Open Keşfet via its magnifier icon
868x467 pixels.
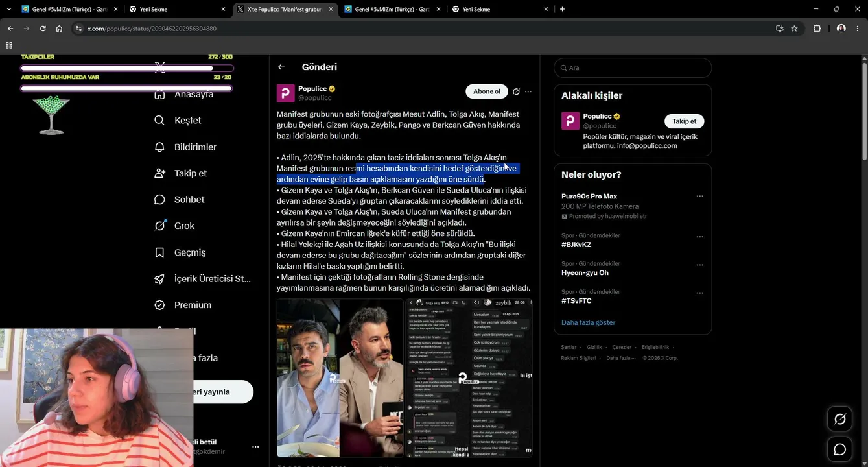click(159, 121)
